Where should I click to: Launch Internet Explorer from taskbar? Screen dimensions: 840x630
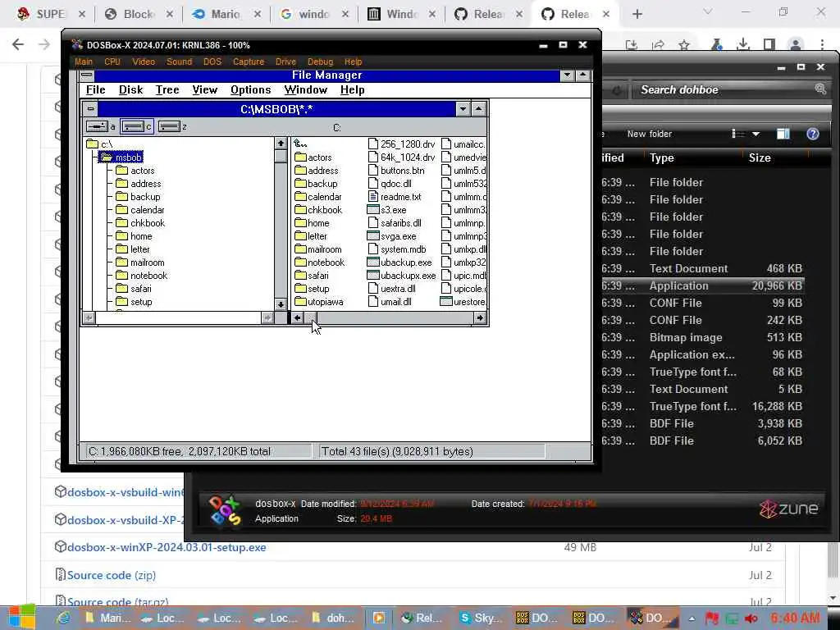63,618
